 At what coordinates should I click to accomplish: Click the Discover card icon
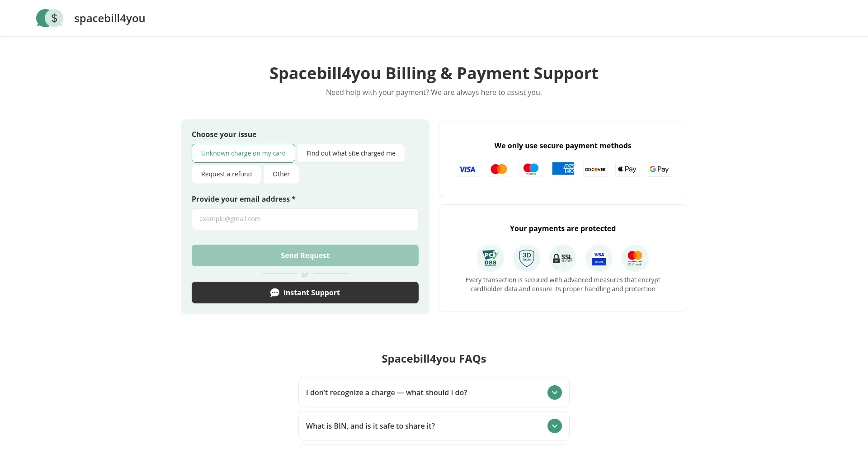coord(595,169)
